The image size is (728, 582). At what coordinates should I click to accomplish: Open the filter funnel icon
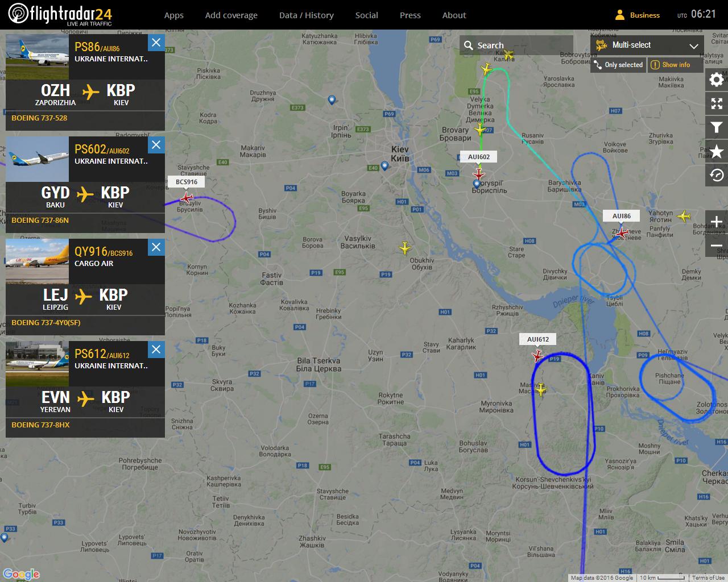717,127
